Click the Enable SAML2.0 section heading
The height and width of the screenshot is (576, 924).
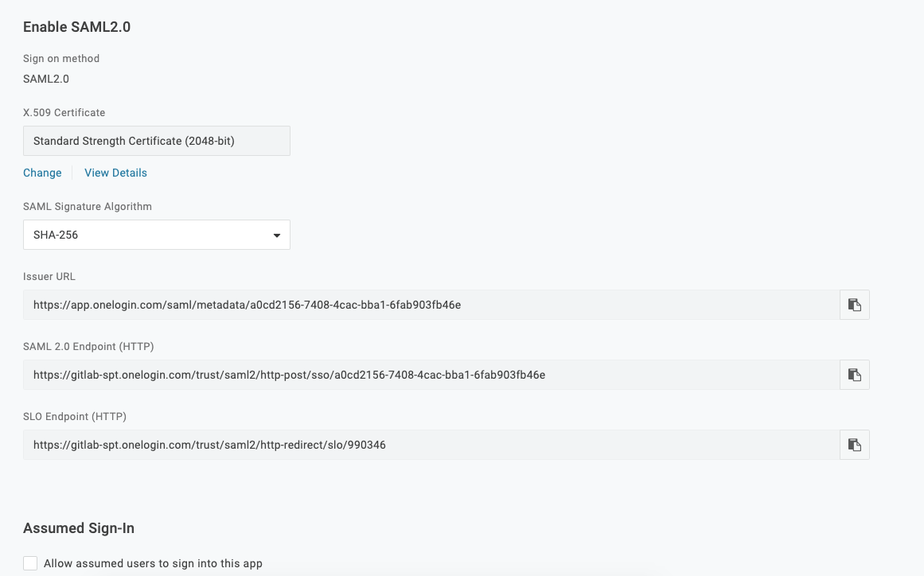pos(76,26)
